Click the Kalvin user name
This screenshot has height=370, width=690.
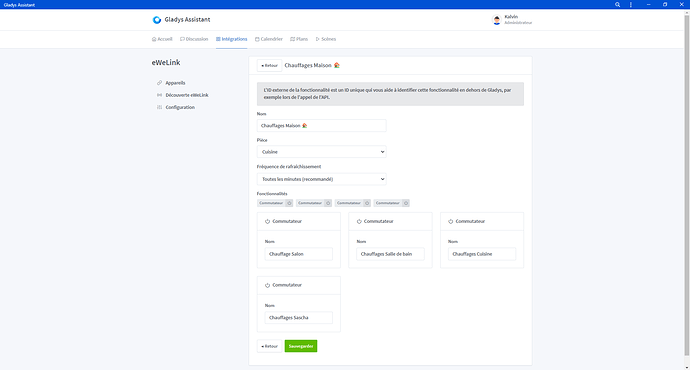511,17
